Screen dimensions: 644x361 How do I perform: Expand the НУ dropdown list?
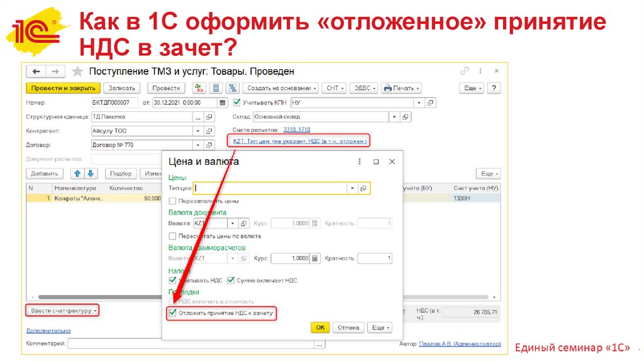coord(419,103)
